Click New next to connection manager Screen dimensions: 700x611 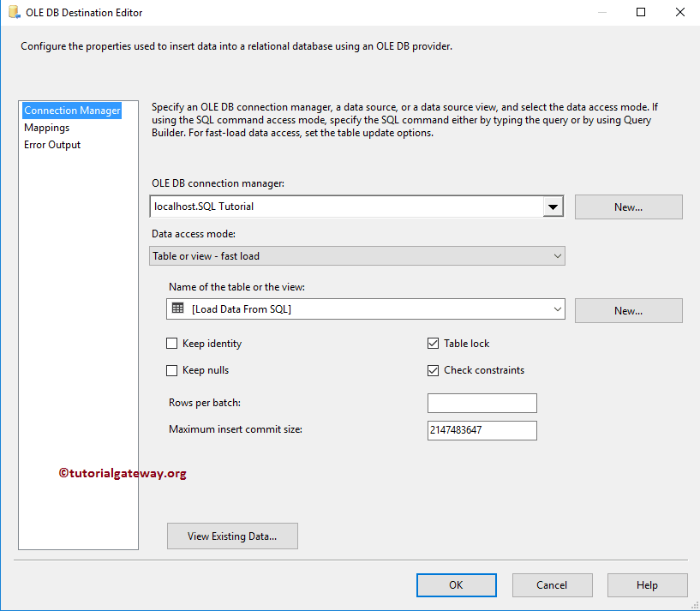pyautogui.click(x=629, y=207)
